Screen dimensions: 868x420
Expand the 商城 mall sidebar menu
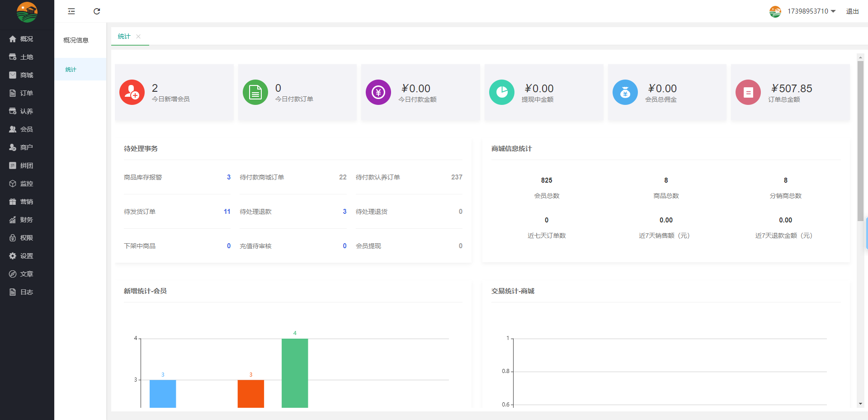(x=26, y=75)
